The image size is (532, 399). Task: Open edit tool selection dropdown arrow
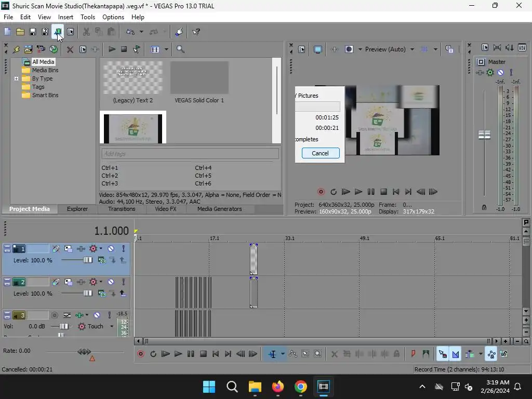pyautogui.click(x=283, y=354)
